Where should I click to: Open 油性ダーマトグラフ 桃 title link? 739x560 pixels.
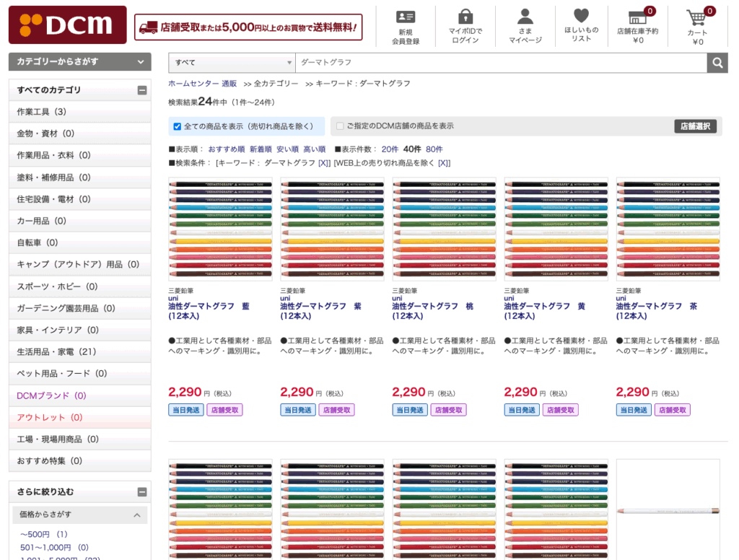point(433,311)
